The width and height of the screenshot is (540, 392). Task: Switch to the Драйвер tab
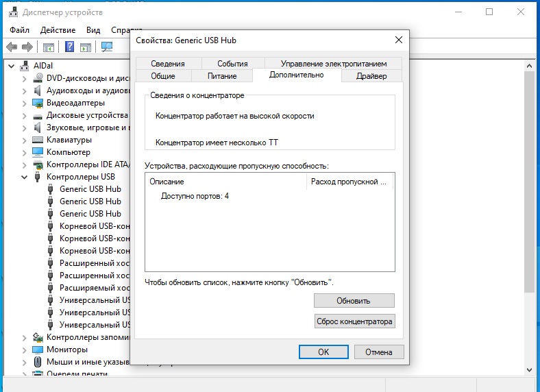pyautogui.click(x=371, y=76)
